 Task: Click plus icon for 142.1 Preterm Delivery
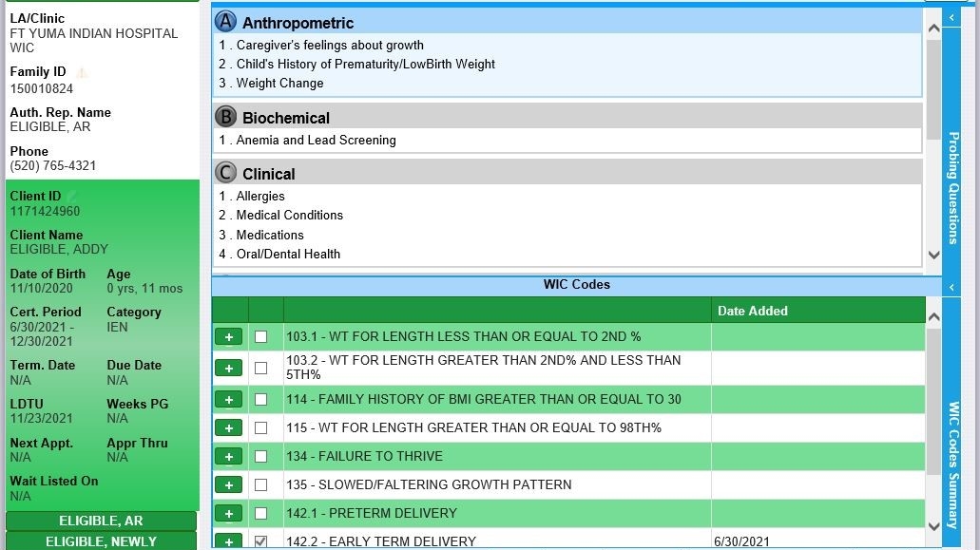tap(228, 514)
